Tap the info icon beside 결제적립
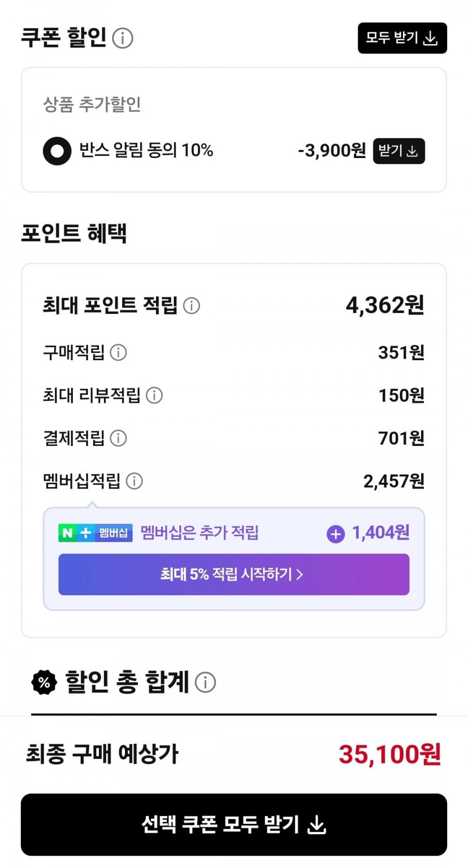468x868 pixels. coord(119,438)
